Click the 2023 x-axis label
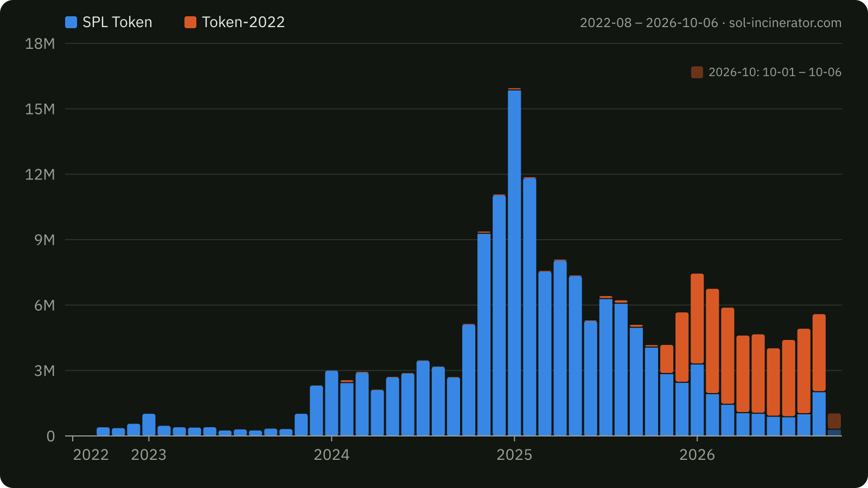The image size is (868, 488). click(x=149, y=454)
